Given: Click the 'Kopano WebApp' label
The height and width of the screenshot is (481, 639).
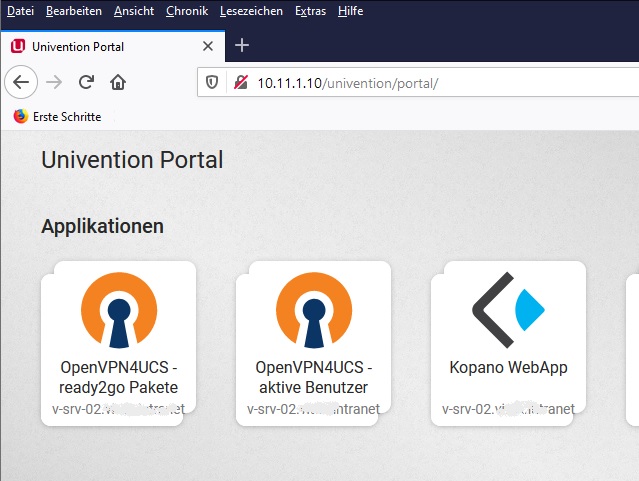Looking at the screenshot, I should coord(509,367).
